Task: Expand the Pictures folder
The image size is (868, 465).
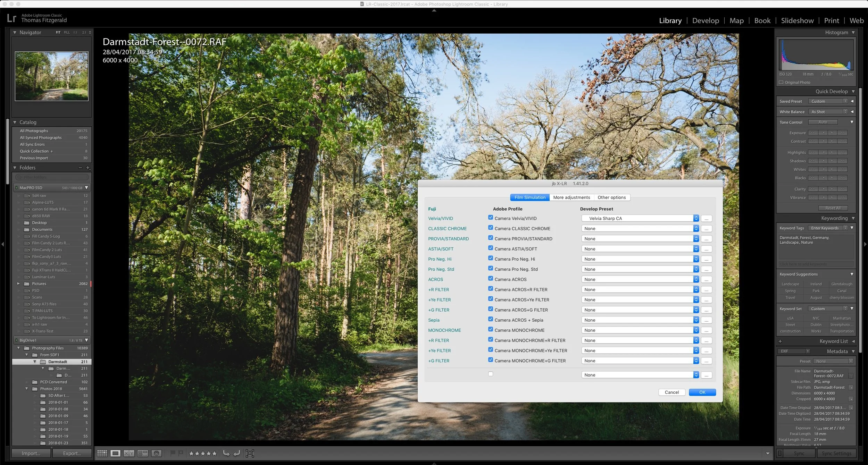Action: tap(18, 284)
